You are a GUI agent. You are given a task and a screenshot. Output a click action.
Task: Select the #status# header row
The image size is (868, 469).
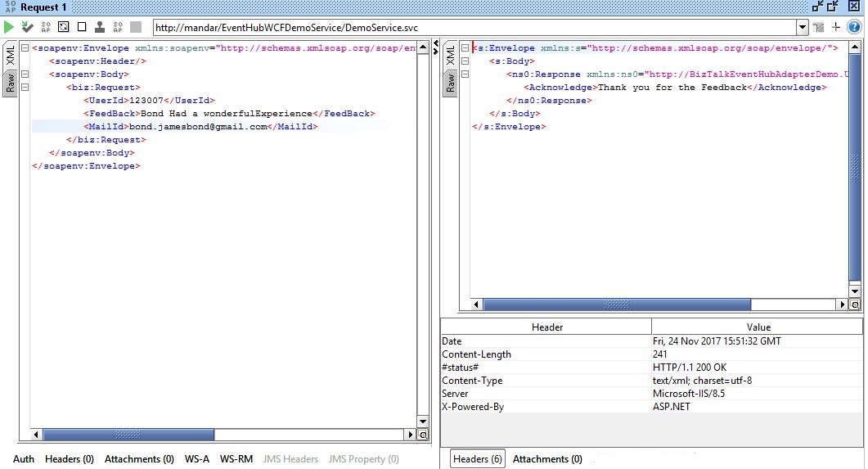(651, 368)
